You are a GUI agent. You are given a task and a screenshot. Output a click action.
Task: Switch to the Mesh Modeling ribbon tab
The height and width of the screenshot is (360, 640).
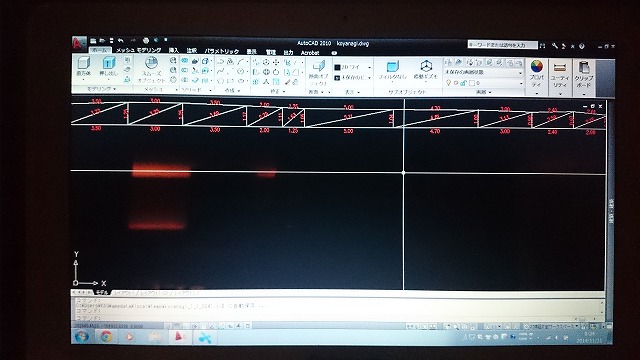tap(138, 50)
